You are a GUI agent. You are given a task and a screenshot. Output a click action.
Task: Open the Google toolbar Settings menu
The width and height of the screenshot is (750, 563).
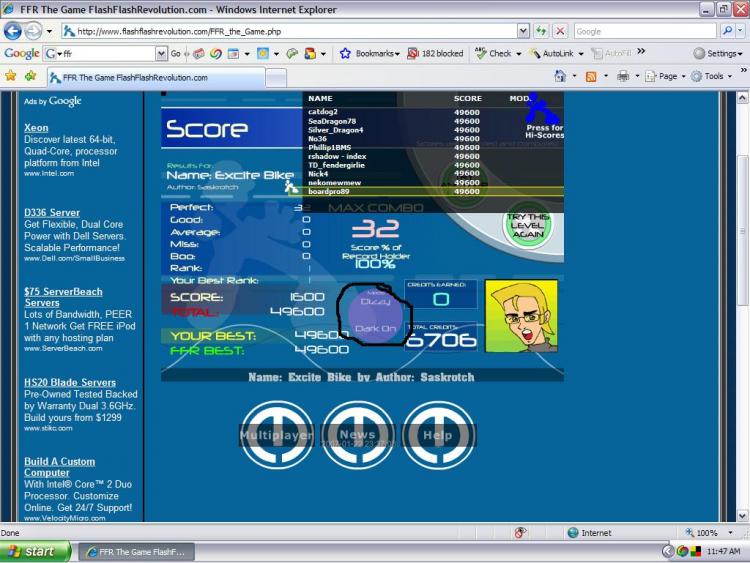(717, 54)
